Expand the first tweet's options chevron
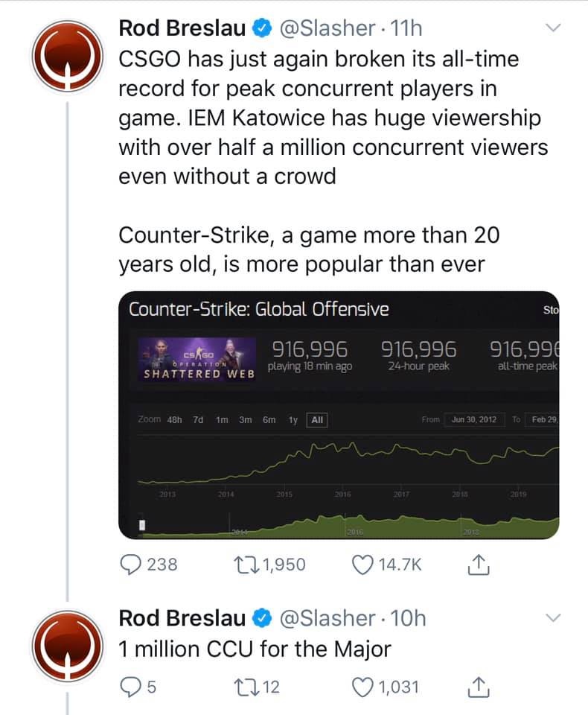Viewport: 588px width, 715px height. click(552, 29)
